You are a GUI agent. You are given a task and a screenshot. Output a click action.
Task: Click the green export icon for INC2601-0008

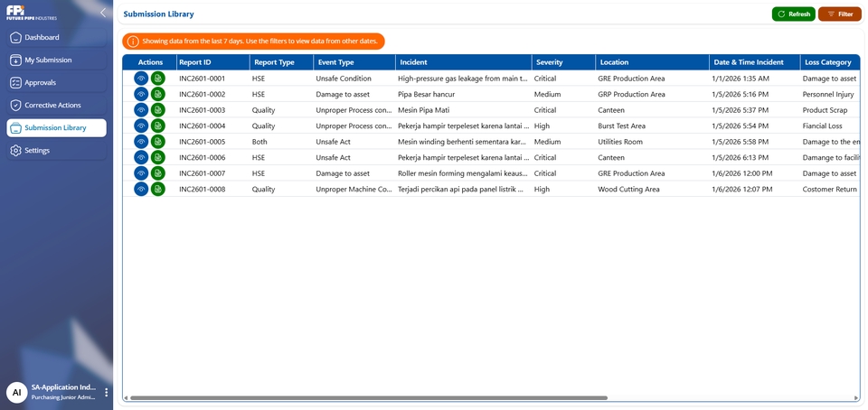[158, 190]
